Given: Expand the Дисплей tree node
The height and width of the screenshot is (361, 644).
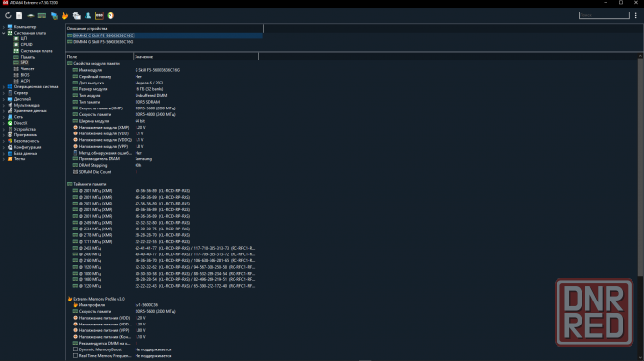Looking at the screenshot, I should click(4, 99).
